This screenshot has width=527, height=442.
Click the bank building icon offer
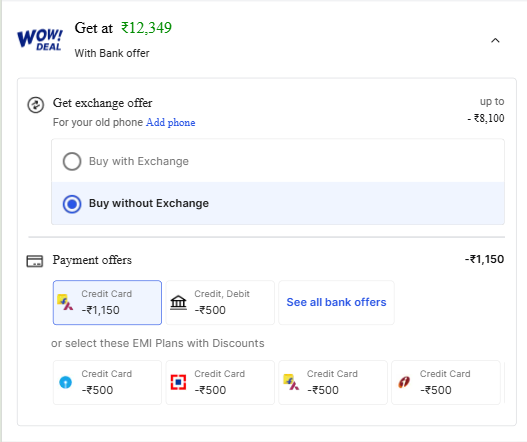(x=178, y=303)
